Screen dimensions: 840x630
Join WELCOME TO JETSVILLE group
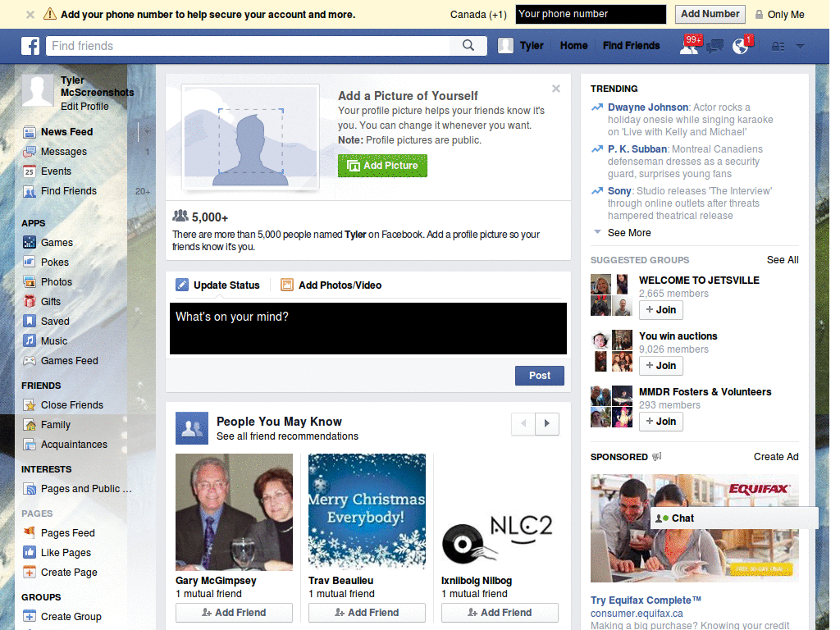click(x=661, y=309)
